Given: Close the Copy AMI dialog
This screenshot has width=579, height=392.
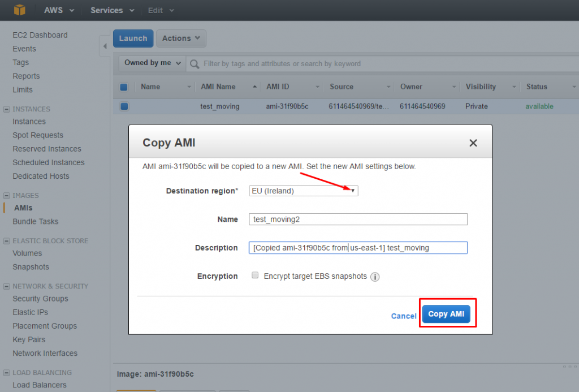Looking at the screenshot, I should pos(473,143).
